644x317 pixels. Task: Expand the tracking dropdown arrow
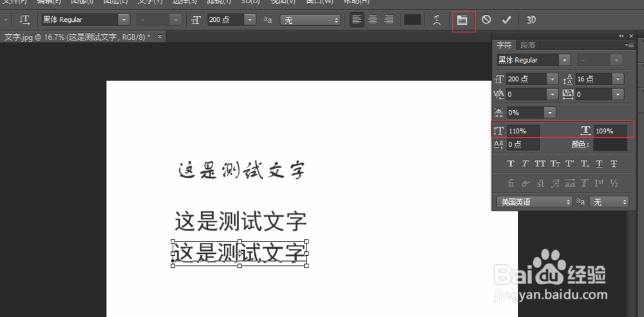click(618, 95)
